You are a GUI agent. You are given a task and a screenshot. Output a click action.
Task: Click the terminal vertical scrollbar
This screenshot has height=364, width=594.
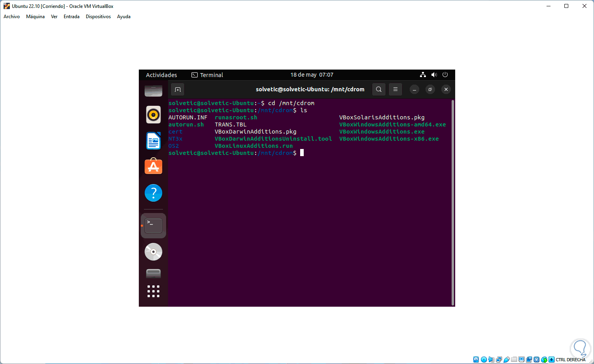(453, 202)
